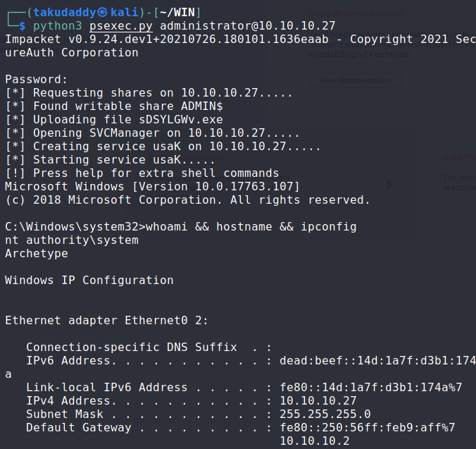Click the Impacket v0.9.24.dev1 version text
476x449 pixels.
tap(167, 39)
